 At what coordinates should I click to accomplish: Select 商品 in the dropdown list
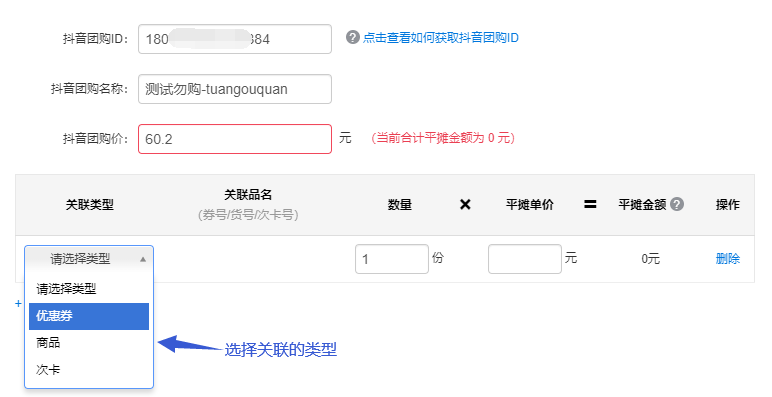tap(89, 343)
